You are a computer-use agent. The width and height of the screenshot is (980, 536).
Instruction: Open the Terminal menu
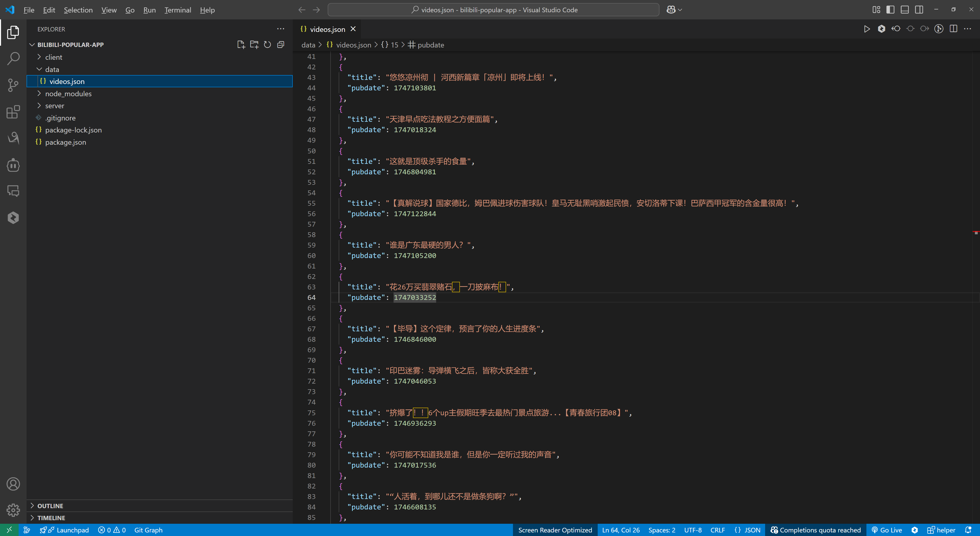pos(177,10)
